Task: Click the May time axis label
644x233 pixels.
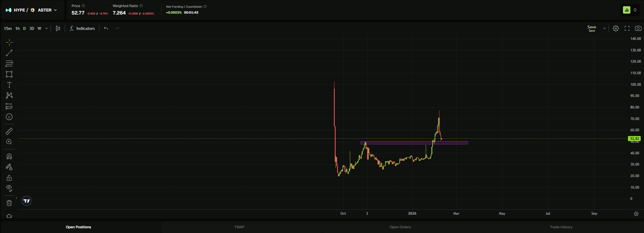Action: [502, 213]
